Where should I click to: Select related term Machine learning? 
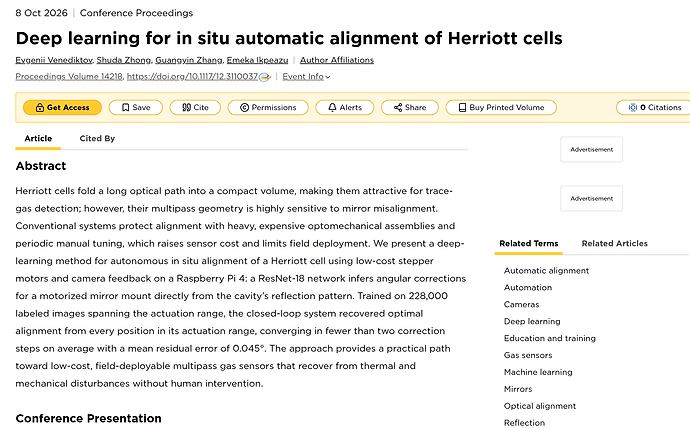pos(538,372)
